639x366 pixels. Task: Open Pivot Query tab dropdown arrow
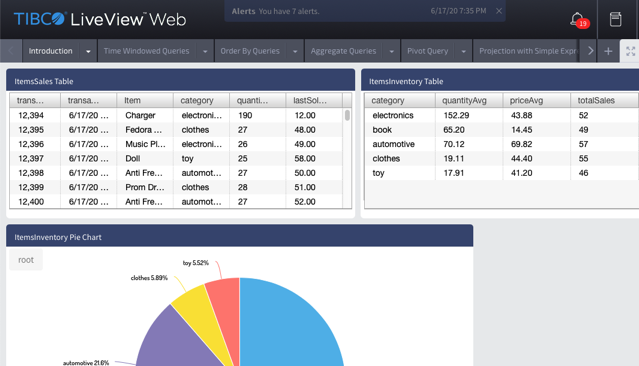click(x=463, y=51)
